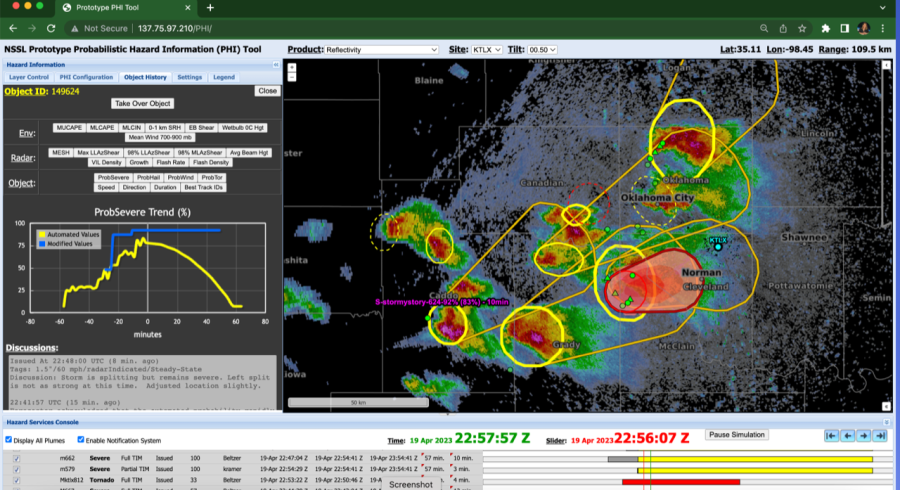Open the Tilt dropdown showing 00.50
The width and height of the screenshot is (900, 490).
pos(541,49)
